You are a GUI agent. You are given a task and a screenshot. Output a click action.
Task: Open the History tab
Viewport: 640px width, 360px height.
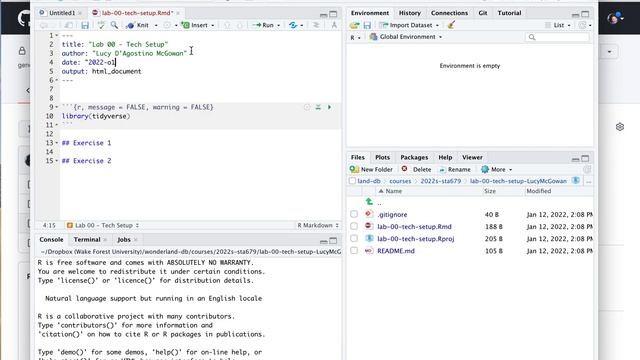click(x=409, y=13)
